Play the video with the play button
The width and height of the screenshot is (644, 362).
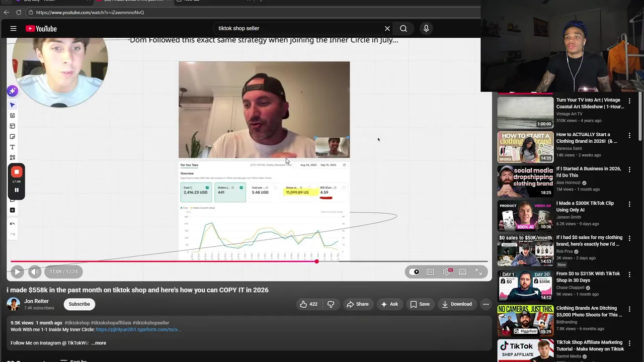pos(17,271)
